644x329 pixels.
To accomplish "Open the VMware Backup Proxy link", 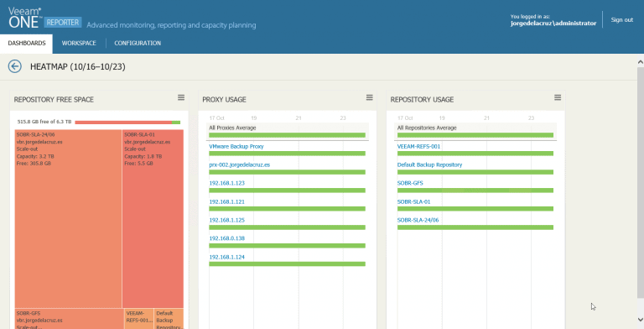I will pyautogui.click(x=236, y=146).
